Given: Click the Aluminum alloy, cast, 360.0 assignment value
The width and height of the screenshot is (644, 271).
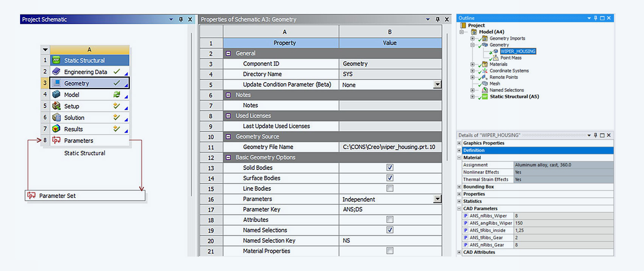Looking at the screenshot, I should click(x=564, y=165).
